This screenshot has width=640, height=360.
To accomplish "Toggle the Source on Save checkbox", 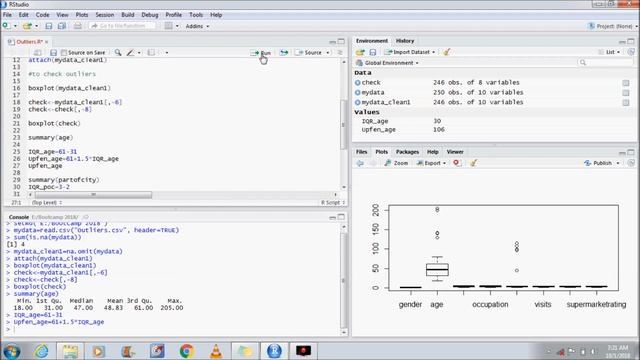I will click(64, 53).
